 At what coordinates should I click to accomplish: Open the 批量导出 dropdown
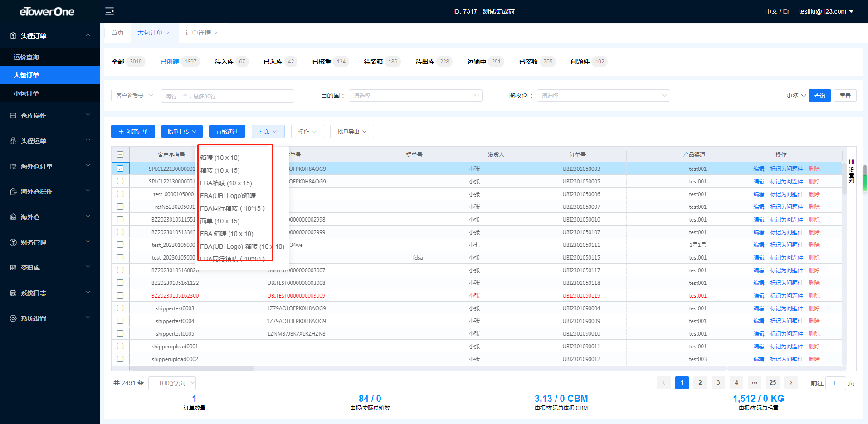[x=352, y=131]
